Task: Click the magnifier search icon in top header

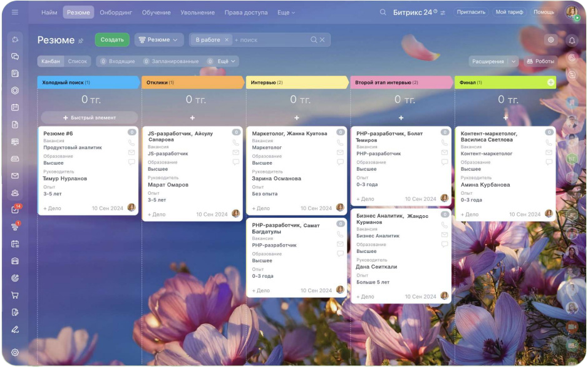Action: tap(383, 13)
